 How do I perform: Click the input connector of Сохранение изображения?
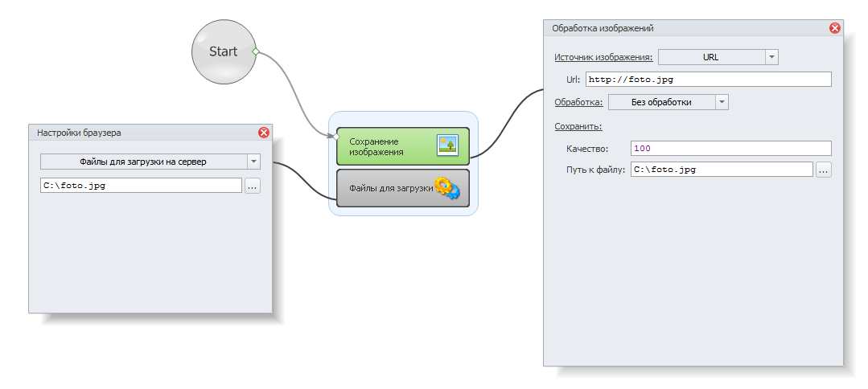335,136
